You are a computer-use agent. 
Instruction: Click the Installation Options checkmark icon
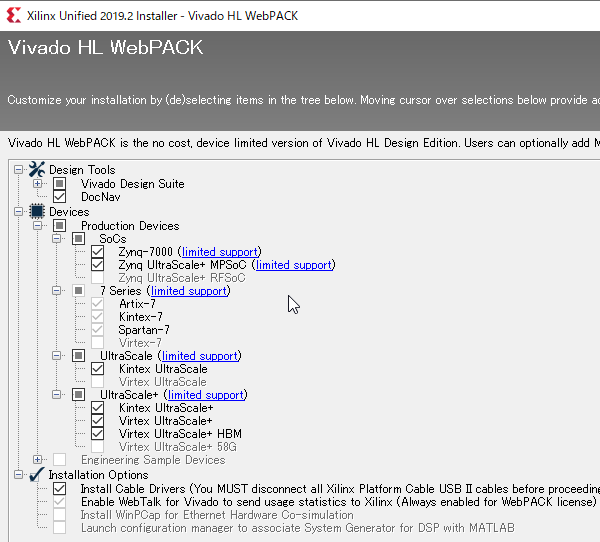[36, 475]
